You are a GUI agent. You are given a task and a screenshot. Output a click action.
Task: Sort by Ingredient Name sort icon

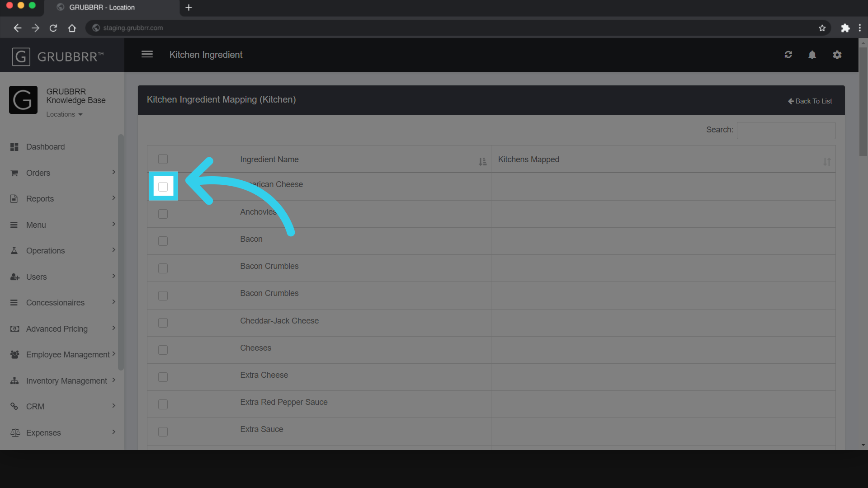pyautogui.click(x=482, y=161)
